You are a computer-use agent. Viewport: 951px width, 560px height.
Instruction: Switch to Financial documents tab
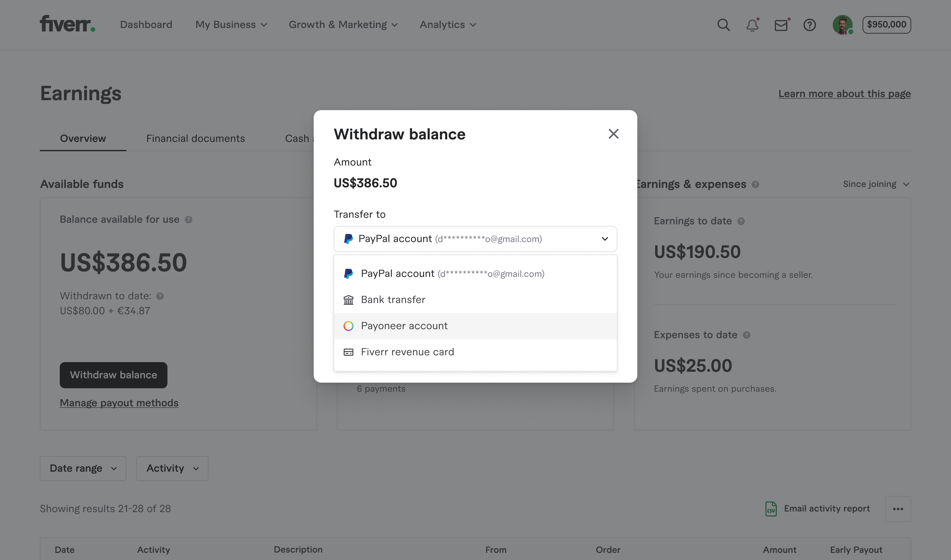[195, 138]
